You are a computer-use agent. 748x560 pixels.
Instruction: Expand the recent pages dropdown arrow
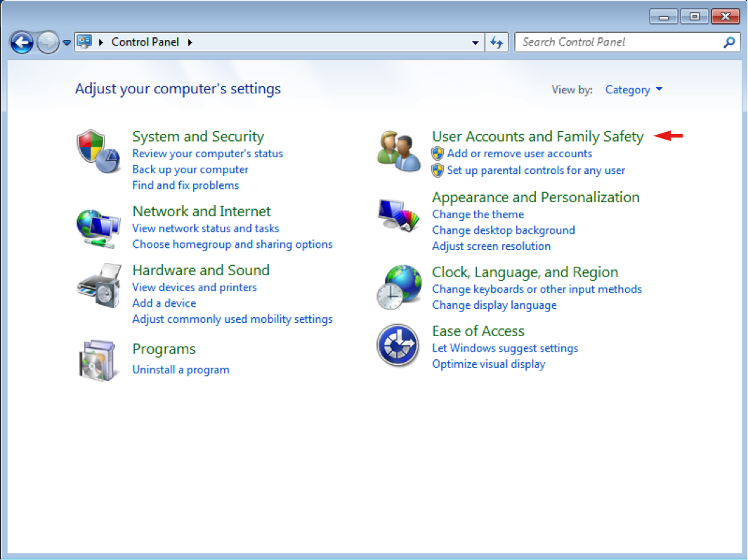(67, 43)
